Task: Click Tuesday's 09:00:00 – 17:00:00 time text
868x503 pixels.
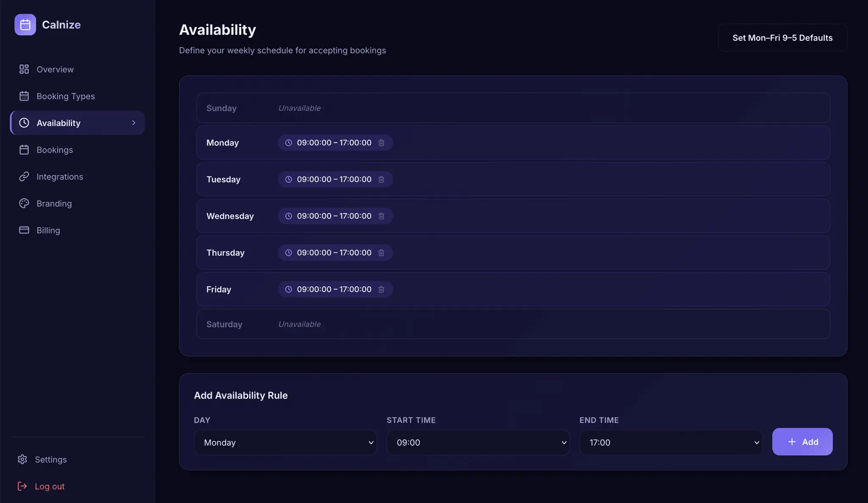Action: (x=334, y=179)
